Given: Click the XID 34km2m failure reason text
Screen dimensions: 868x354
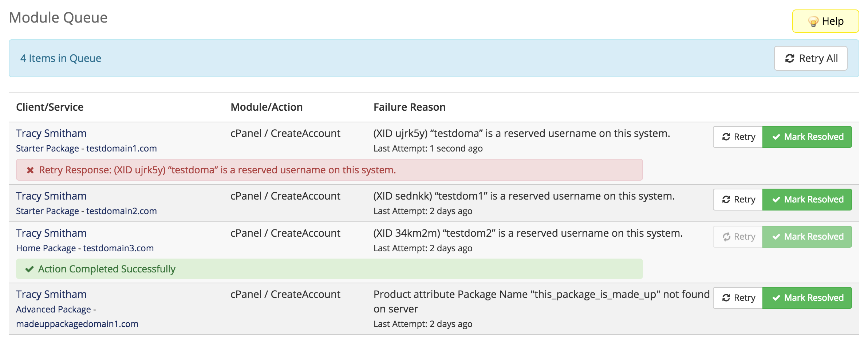Looking at the screenshot, I should (528, 233).
